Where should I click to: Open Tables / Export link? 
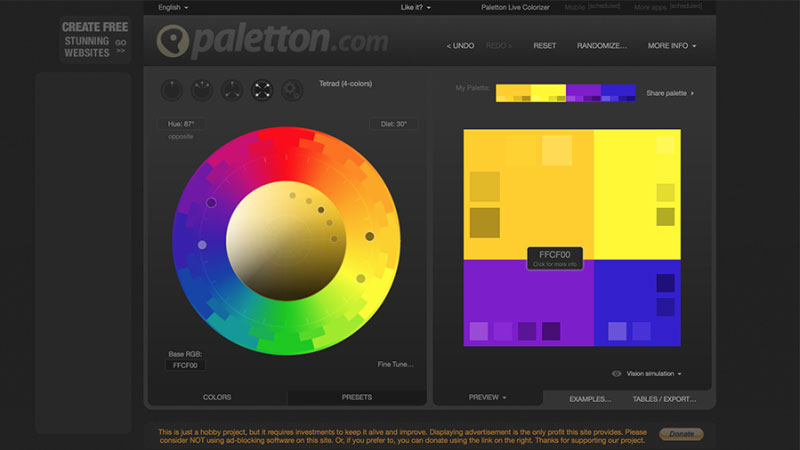point(664,399)
